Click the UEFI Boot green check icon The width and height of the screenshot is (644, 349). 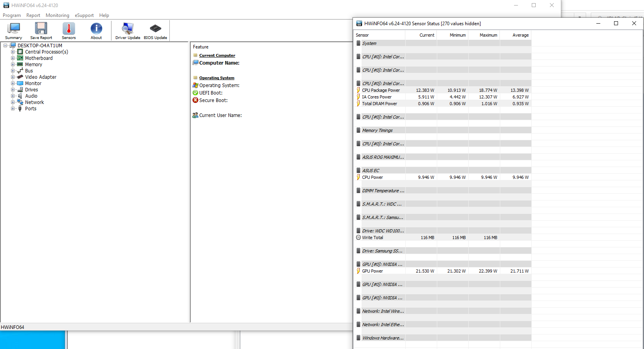tap(195, 93)
